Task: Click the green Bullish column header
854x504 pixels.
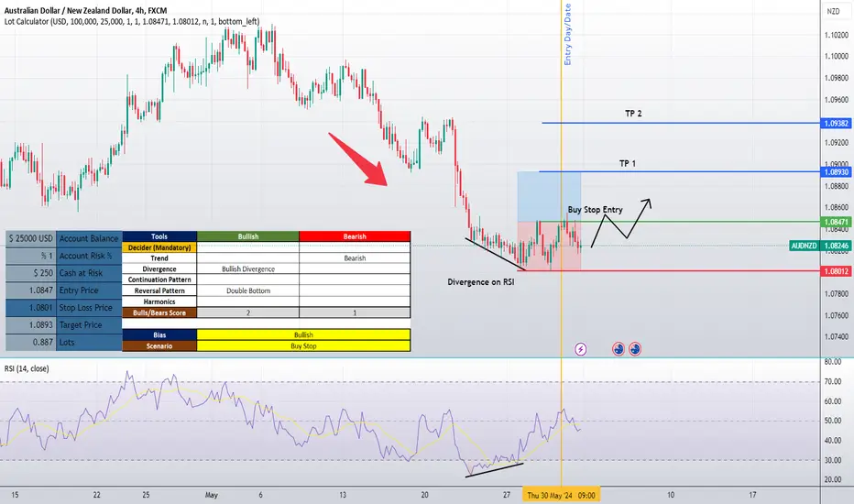Action: click(x=248, y=236)
